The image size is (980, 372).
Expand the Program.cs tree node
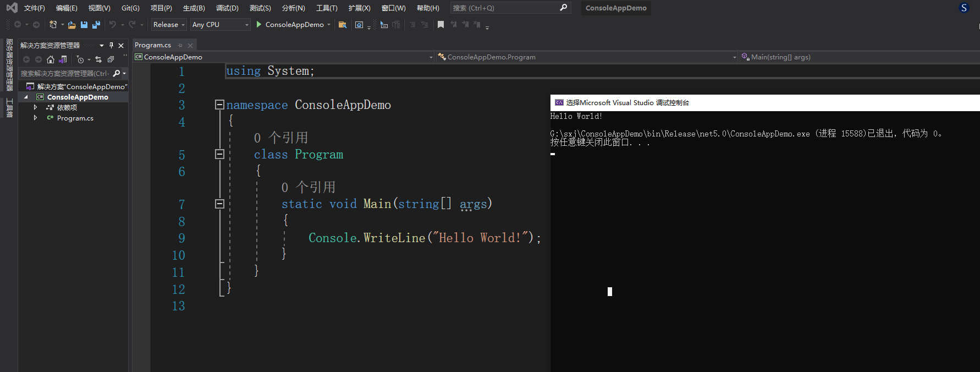click(x=35, y=118)
